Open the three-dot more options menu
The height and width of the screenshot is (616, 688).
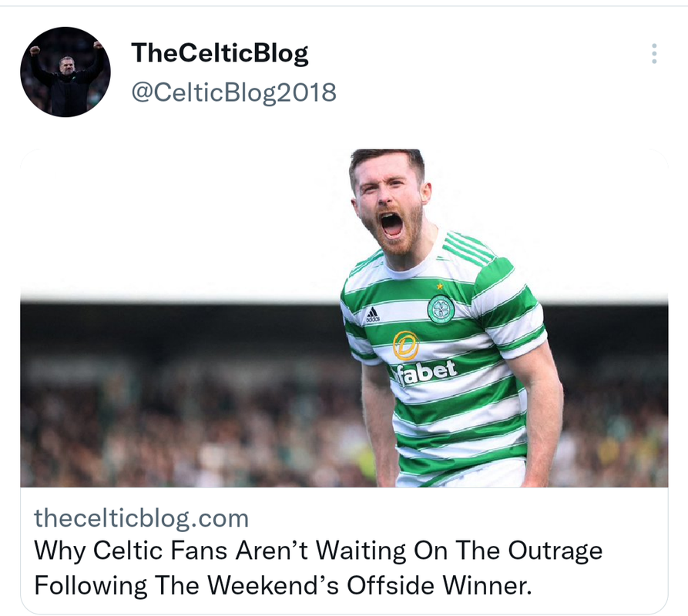pyautogui.click(x=654, y=53)
